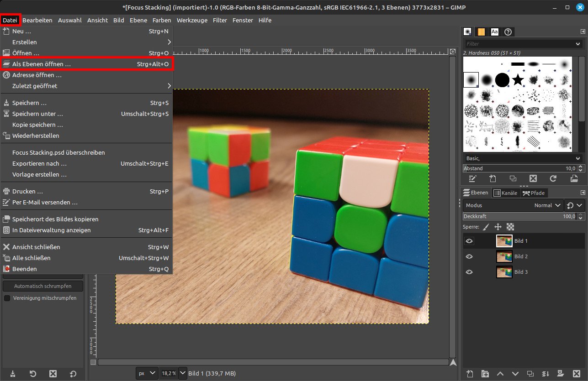Open the layer Modus dropdown
This screenshot has width=588, height=381.
547,205
